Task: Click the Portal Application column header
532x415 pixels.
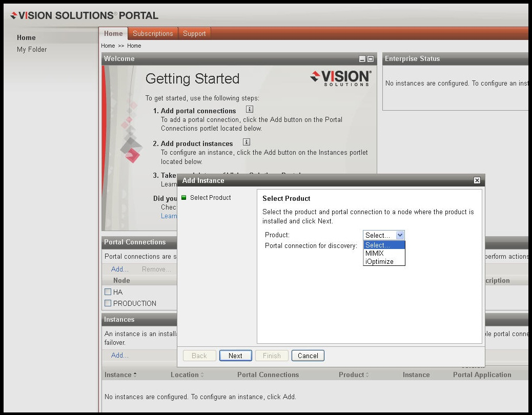Action: pyautogui.click(x=482, y=375)
